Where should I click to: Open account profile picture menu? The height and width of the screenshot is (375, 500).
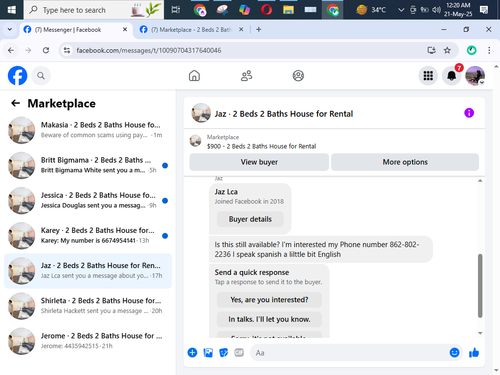pyautogui.click(x=475, y=76)
